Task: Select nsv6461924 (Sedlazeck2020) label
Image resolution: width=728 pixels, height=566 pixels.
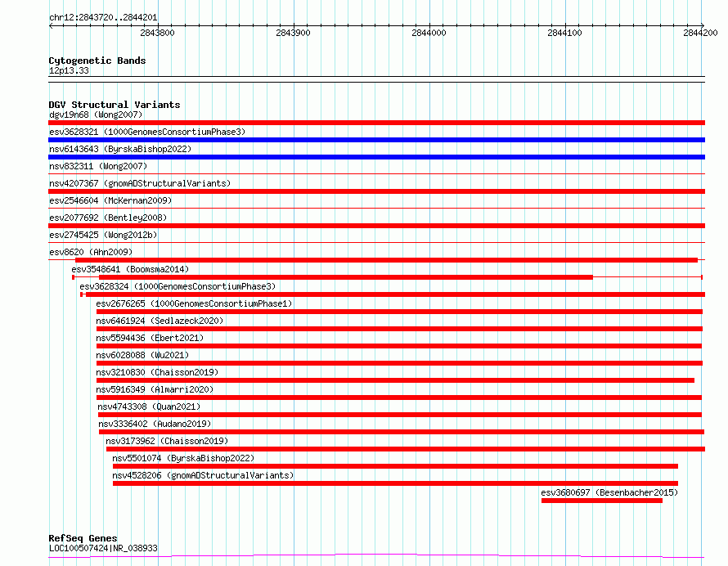Action: 160,321
